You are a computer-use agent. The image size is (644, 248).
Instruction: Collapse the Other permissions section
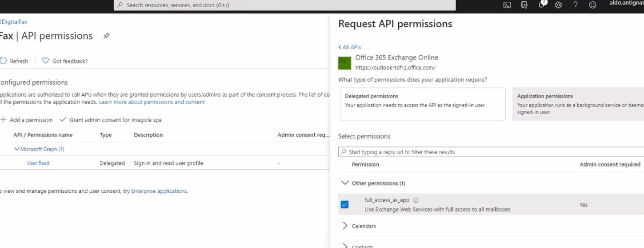(345, 183)
